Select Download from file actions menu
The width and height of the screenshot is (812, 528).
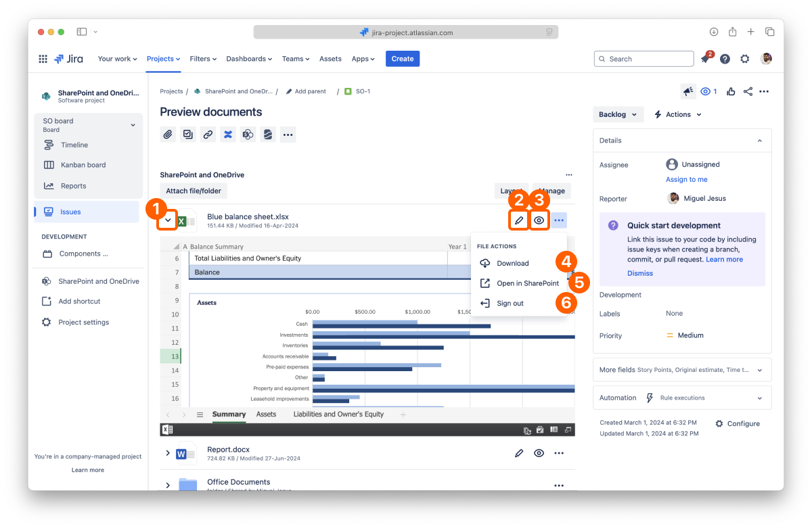pos(512,264)
